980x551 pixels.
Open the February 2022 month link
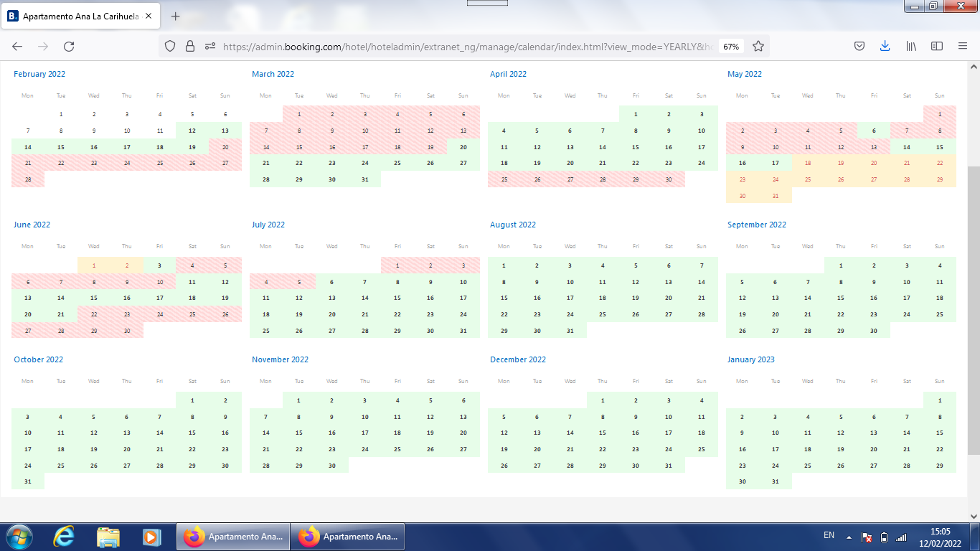(x=39, y=74)
